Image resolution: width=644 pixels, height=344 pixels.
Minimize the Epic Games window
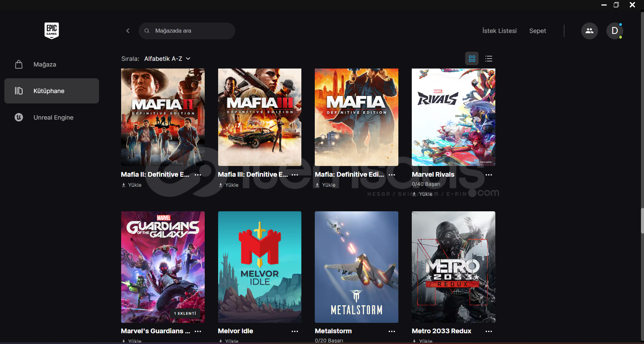coord(604,5)
